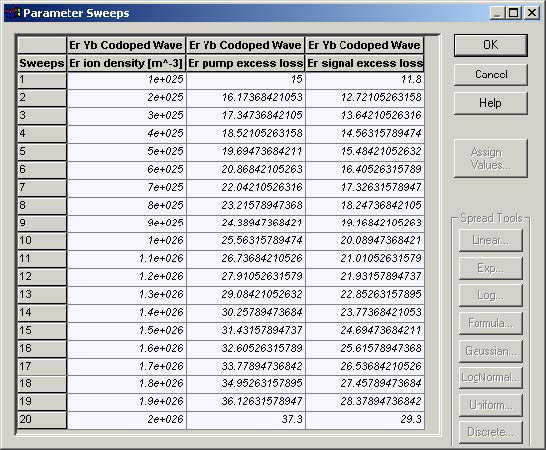
Task: Click the Er ion density column header
Action: click(126, 63)
